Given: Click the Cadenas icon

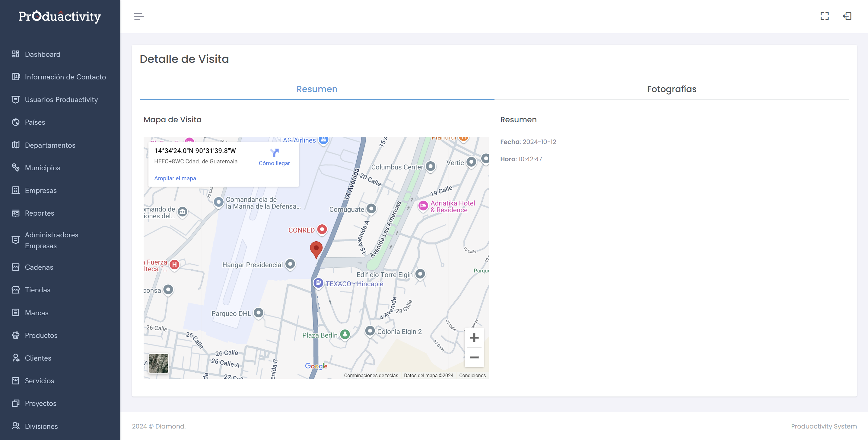Looking at the screenshot, I should [x=15, y=267].
